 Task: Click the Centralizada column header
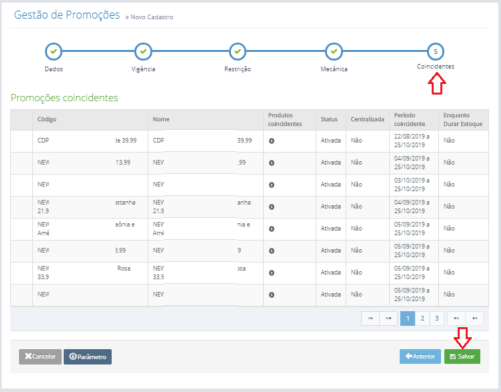tap(367, 119)
